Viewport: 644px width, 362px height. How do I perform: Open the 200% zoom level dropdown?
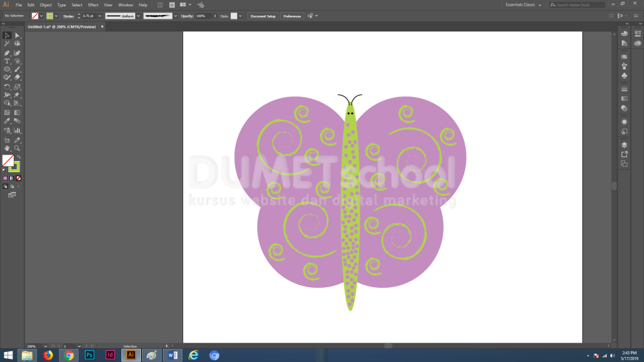point(45,346)
